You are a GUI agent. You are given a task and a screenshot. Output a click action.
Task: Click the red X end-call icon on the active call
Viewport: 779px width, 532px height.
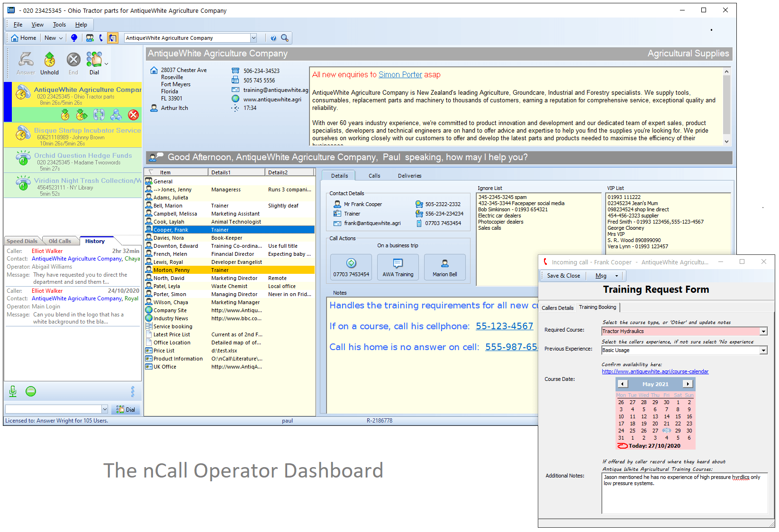[134, 115]
